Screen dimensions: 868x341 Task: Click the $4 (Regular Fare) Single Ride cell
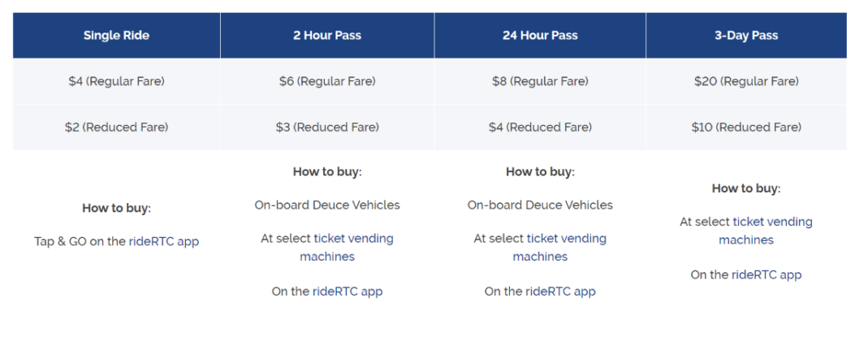point(116,81)
